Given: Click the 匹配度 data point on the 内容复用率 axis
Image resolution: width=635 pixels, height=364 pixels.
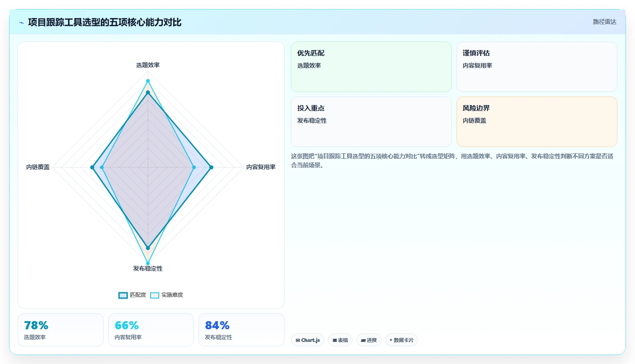Looking at the screenshot, I should 211,167.
